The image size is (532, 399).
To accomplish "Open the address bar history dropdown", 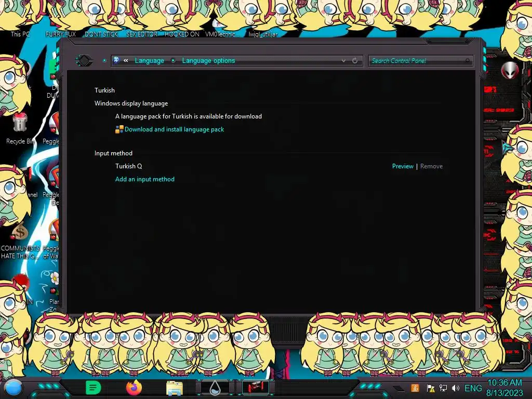I will (343, 60).
